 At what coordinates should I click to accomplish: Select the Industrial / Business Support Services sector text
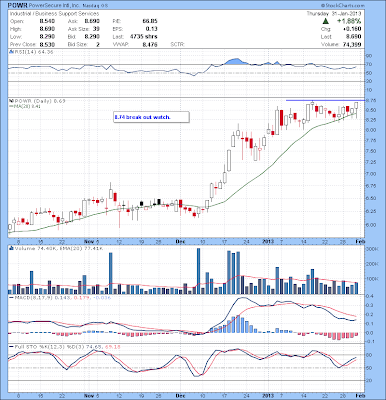tap(54, 14)
